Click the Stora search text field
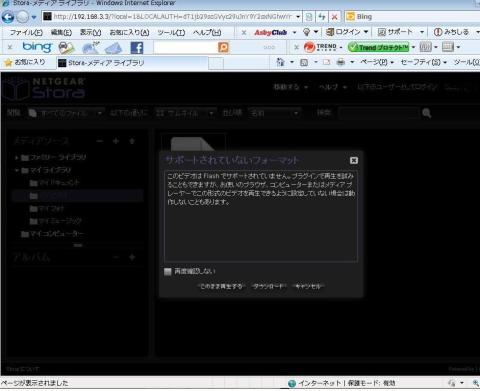 click(x=378, y=113)
